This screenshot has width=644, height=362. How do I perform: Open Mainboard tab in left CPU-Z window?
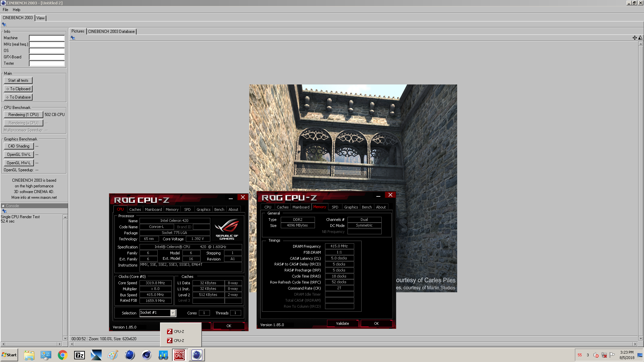(x=153, y=209)
